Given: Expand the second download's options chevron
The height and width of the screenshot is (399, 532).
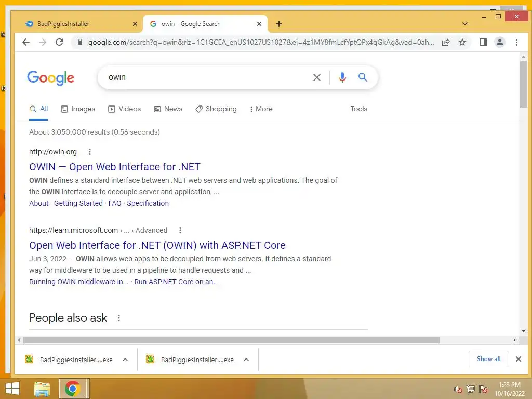Looking at the screenshot, I should click(x=246, y=360).
